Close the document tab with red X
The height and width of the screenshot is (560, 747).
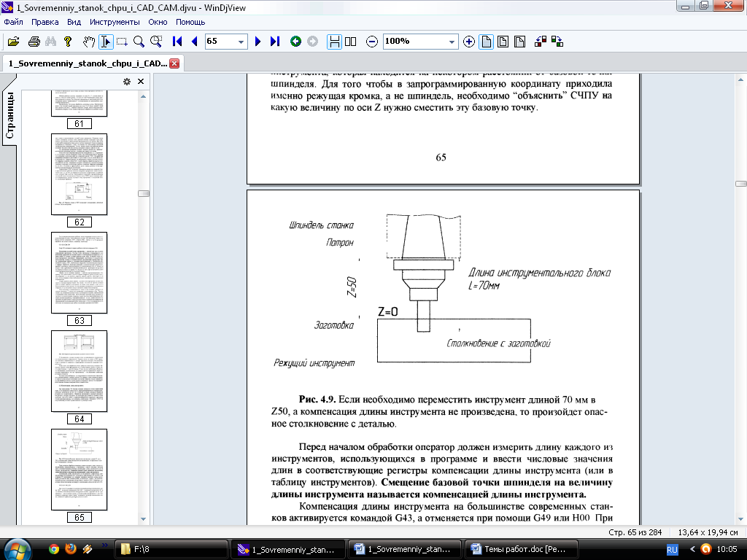tap(175, 63)
